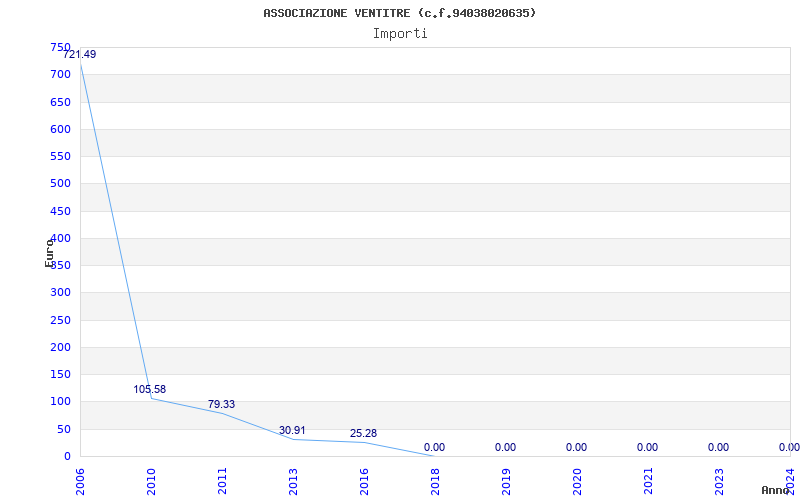The image size is (800, 500).
Task: Click the 500 tick on the Euro axis
Action: 60,183
